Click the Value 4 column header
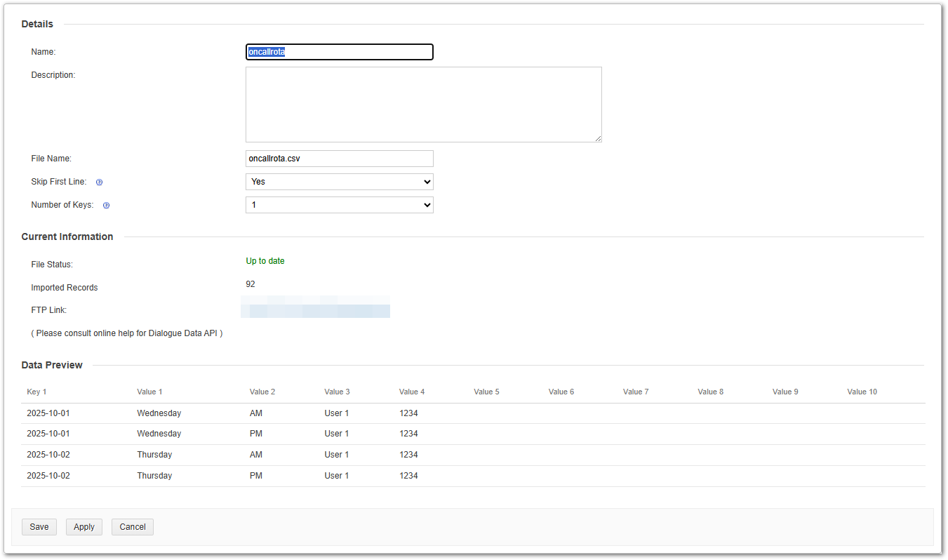 [x=411, y=392]
